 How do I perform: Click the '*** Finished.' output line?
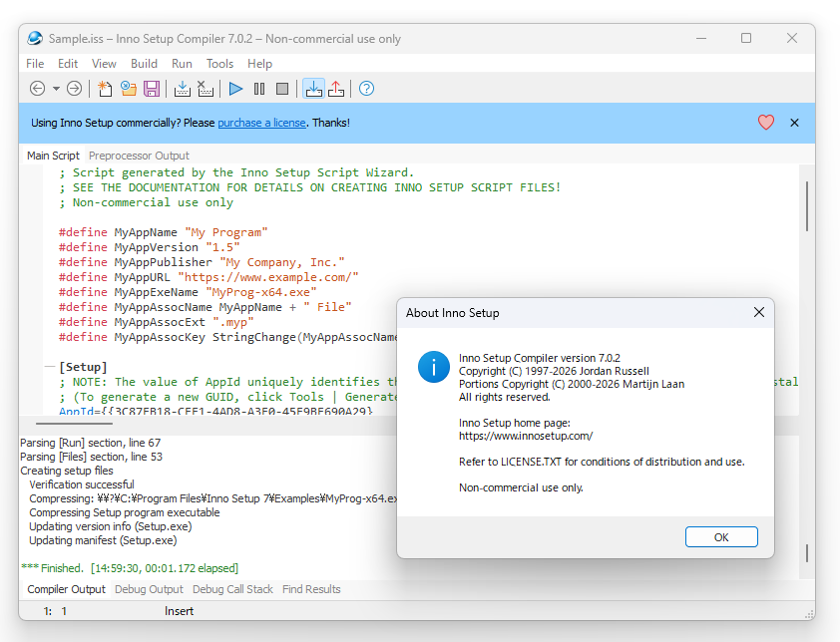pyautogui.click(x=129, y=568)
